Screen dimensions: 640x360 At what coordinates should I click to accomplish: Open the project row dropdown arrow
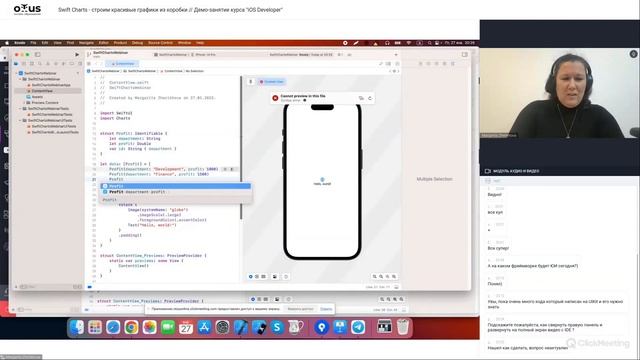[78, 73]
